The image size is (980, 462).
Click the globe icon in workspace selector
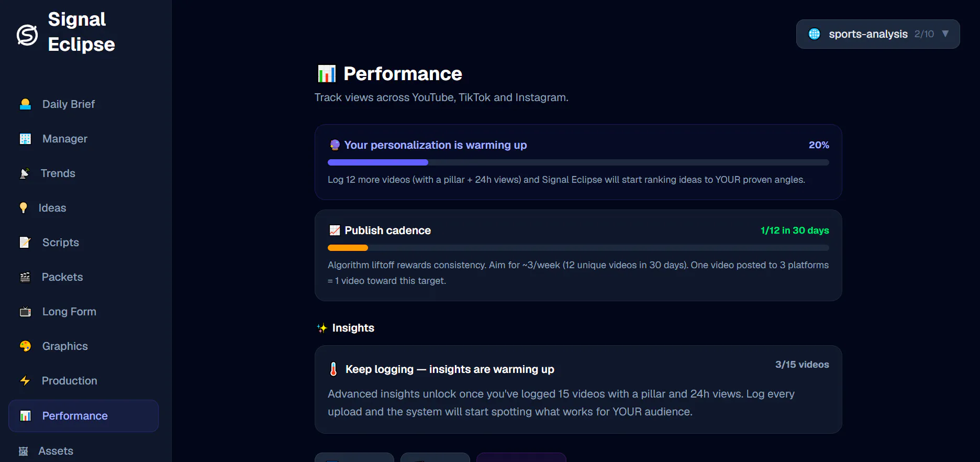(x=815, y=34)
